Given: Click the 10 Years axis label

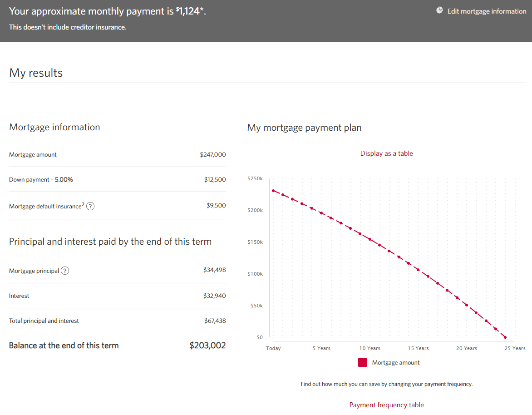Looking at the screenshot, I should (x=369, y=348).
